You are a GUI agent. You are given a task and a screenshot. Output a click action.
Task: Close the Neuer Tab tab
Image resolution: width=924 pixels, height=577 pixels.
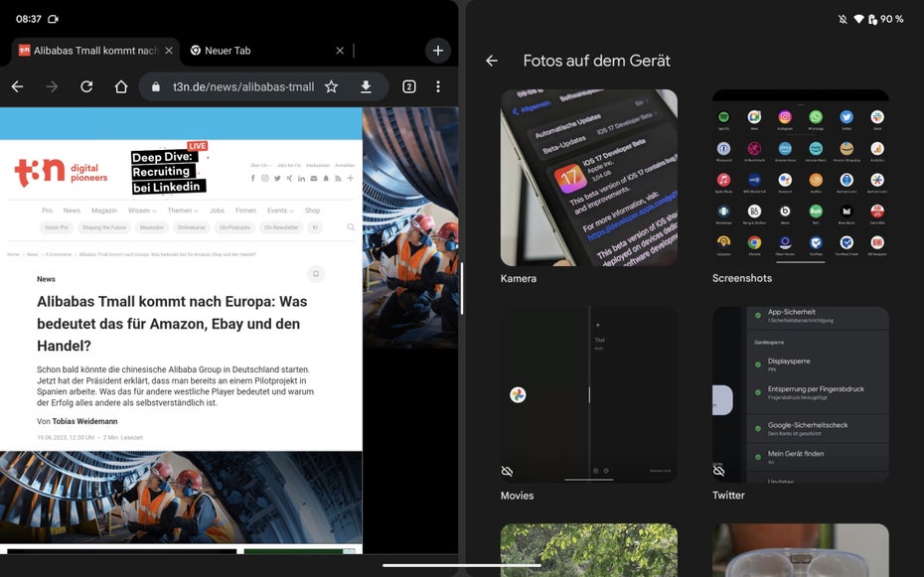tap(340, 51)
